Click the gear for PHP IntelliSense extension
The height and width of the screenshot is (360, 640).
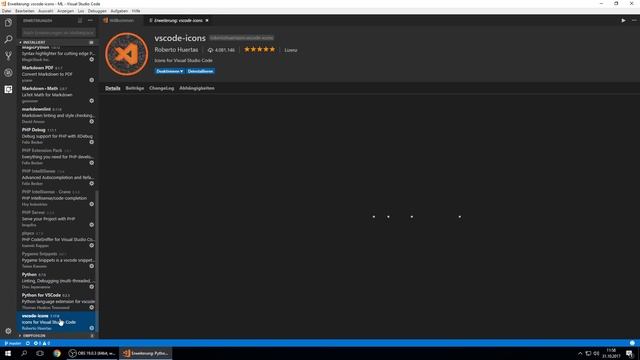(92, 184)
